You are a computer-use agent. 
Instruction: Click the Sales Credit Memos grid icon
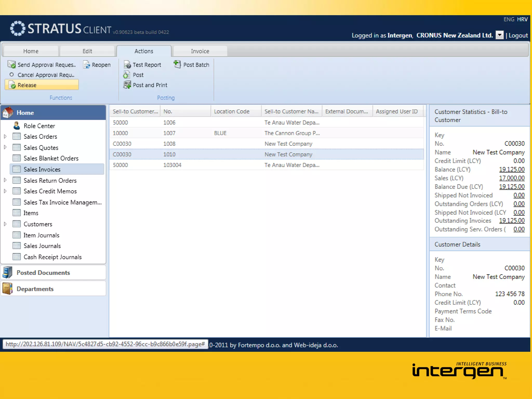pyautogui.click(x=17, y=191)
